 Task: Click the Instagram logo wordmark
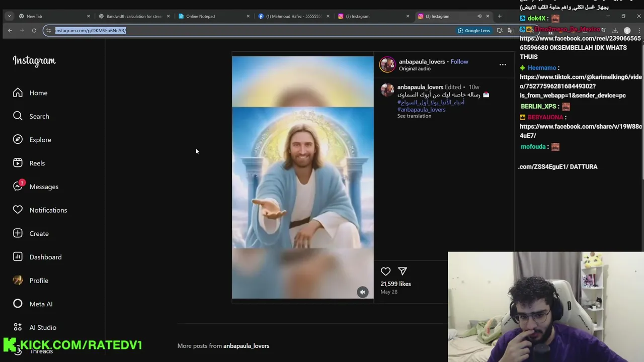34,61
